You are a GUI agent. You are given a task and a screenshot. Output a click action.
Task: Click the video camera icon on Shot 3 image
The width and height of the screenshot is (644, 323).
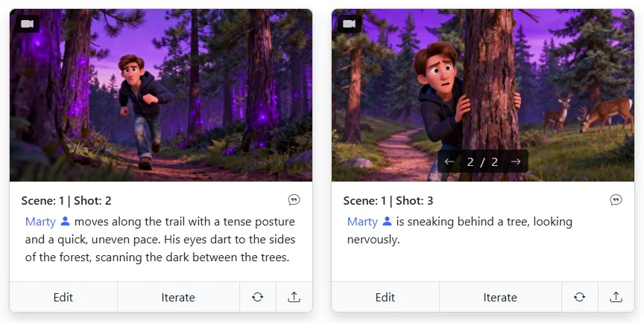tap(350, 24)
